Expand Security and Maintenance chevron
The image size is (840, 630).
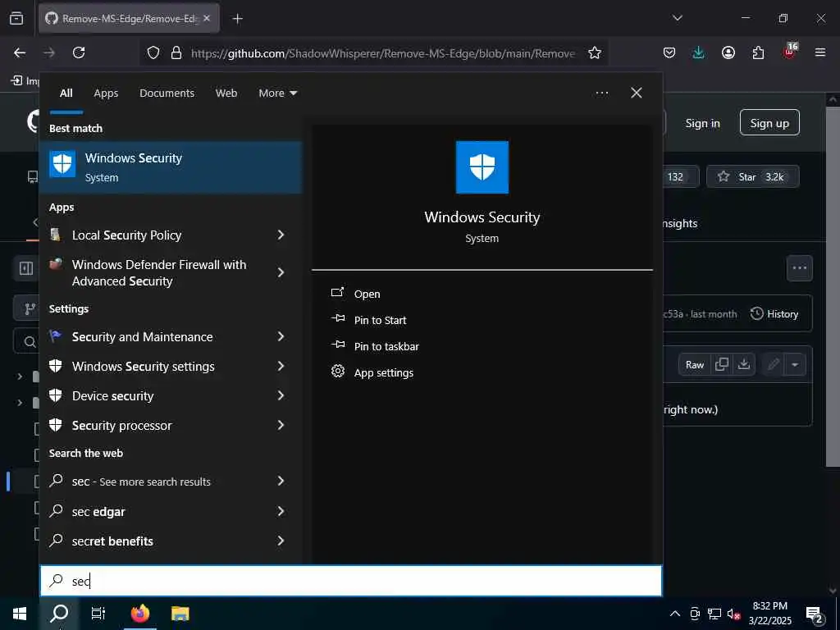[x=281, y=336]
